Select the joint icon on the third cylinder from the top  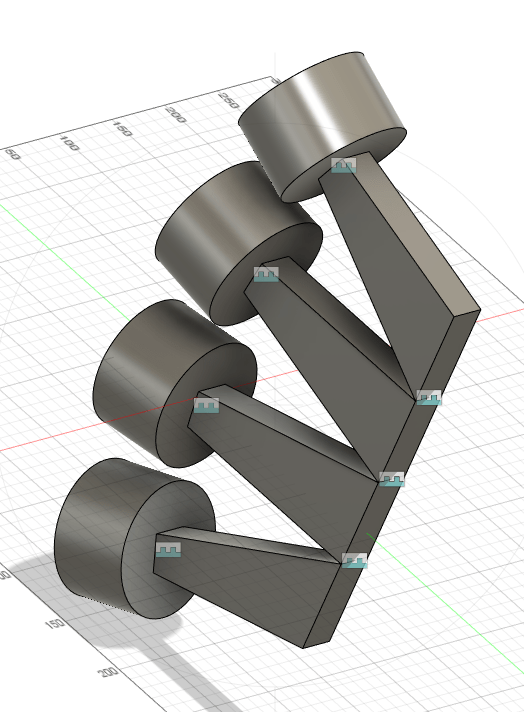pos(206,405)
